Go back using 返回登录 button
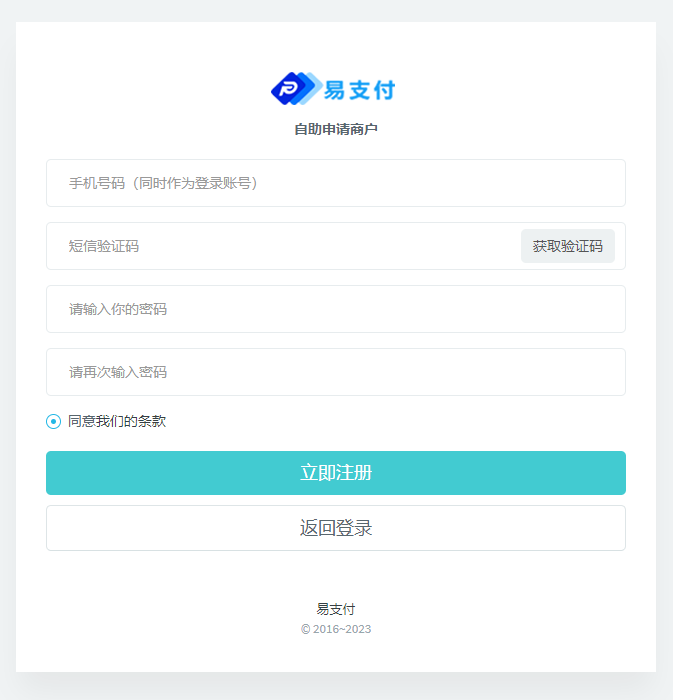This screenshot has height=700, width=673. tap(335, 528)
